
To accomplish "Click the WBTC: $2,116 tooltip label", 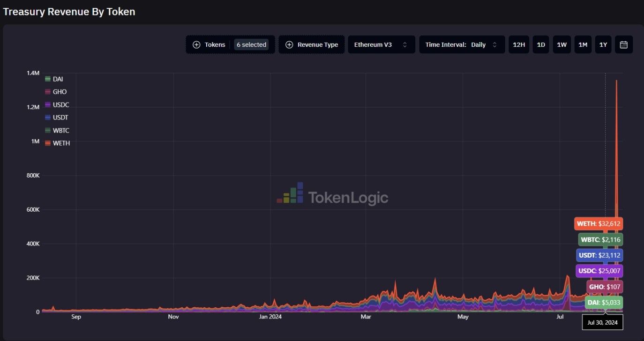I will pyautogui.click(x=600, y=239).
